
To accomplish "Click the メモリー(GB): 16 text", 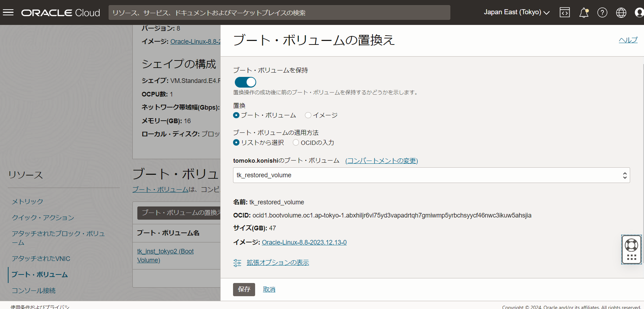I will (166, 121).
